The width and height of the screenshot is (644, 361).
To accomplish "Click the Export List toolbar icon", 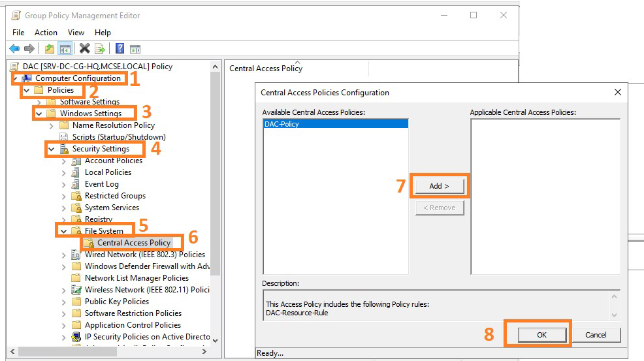I will pos(100,49).
